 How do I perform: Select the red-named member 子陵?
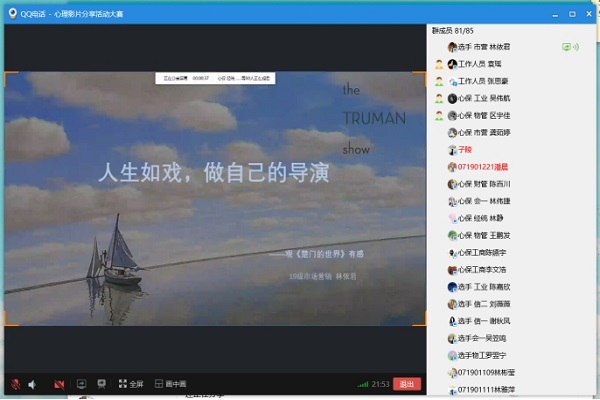point(510,150)
